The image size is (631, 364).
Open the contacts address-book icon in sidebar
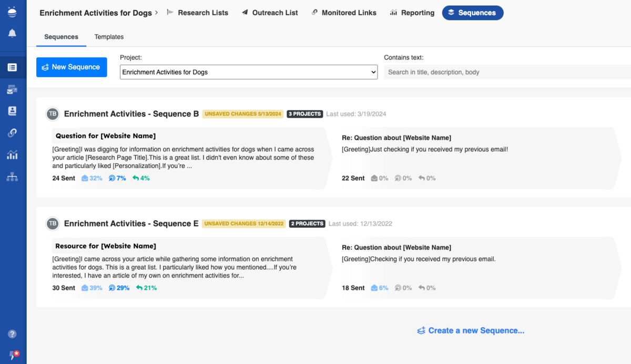click(12, 111)
